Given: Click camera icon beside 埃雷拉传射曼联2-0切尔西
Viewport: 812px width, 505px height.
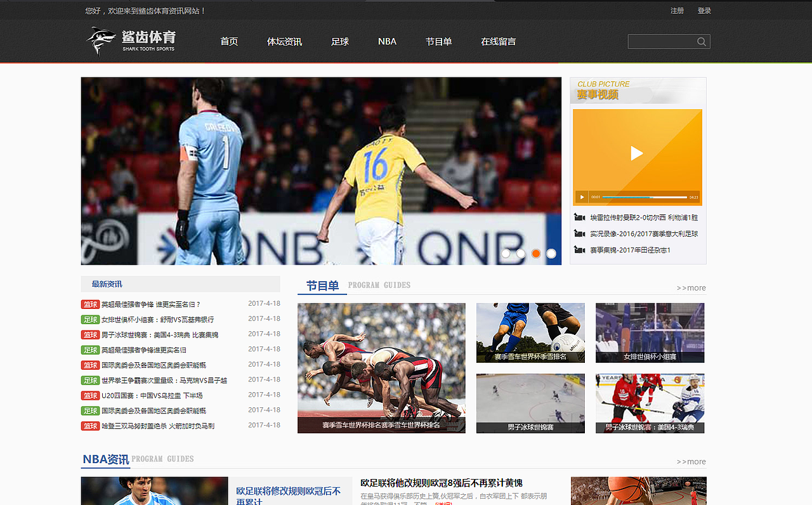Looking at the screenshot, I should coord(579,217).
